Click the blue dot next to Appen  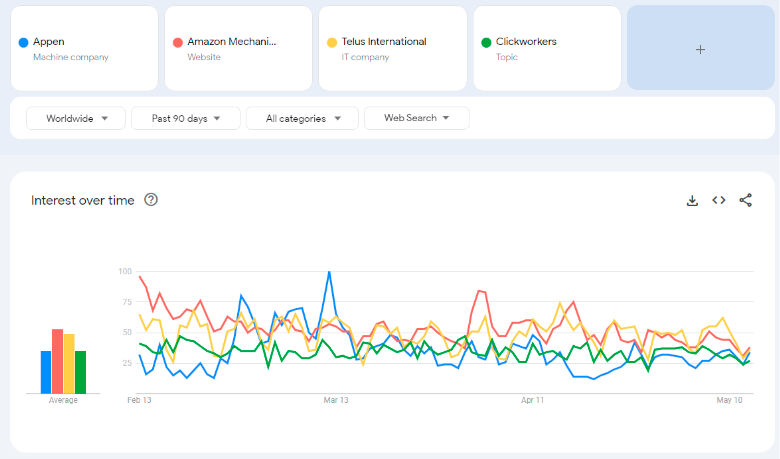click(23, 42)
